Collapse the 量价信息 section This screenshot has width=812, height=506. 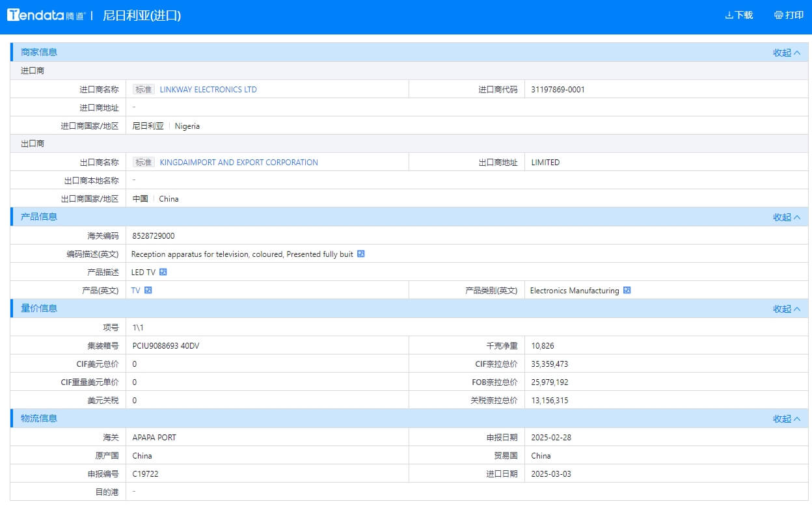coord(787,309)
